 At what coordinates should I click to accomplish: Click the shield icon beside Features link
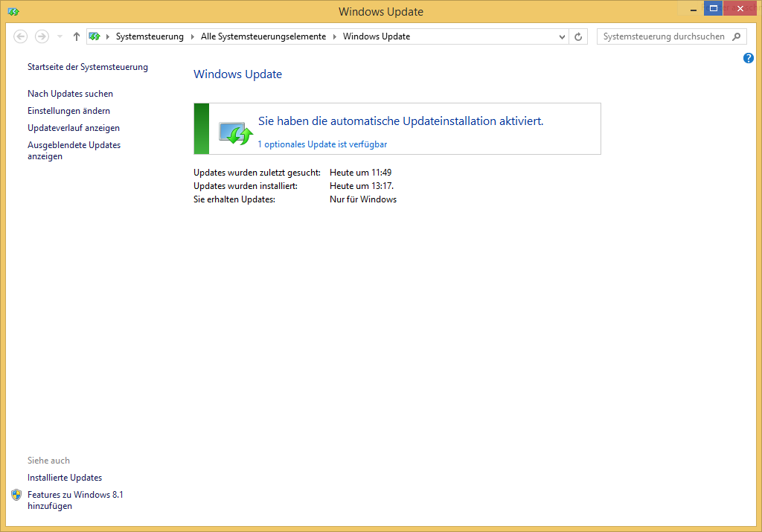coord(16,495)
